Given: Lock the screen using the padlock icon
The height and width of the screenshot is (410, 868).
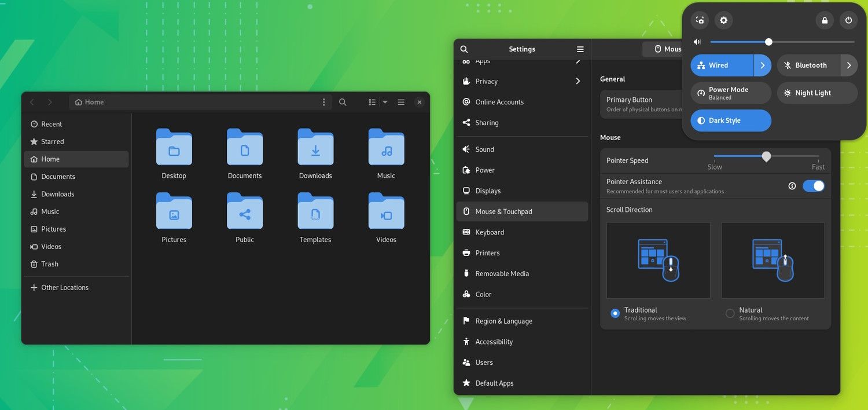Looking at the screenshot, I should point(824,20).
